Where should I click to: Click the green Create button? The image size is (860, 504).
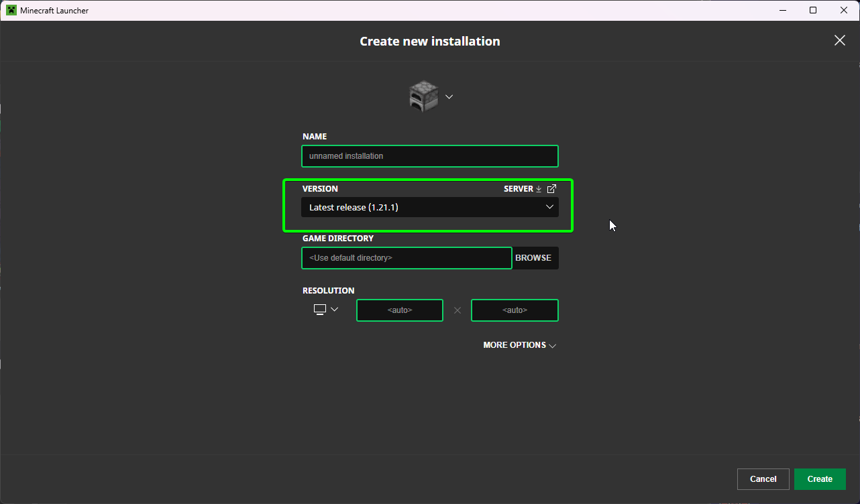click(820, 479)
